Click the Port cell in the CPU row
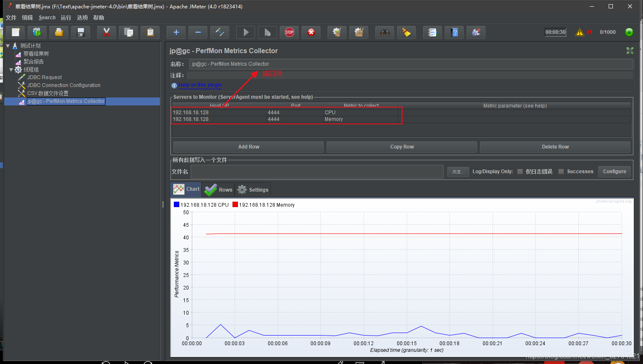 click(295, 113)
